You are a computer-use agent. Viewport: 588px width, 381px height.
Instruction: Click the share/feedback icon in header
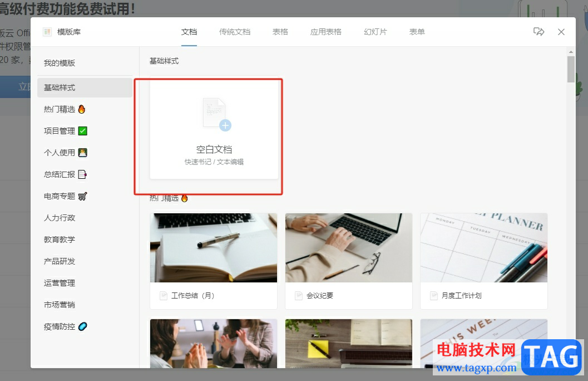click(538, 32)
